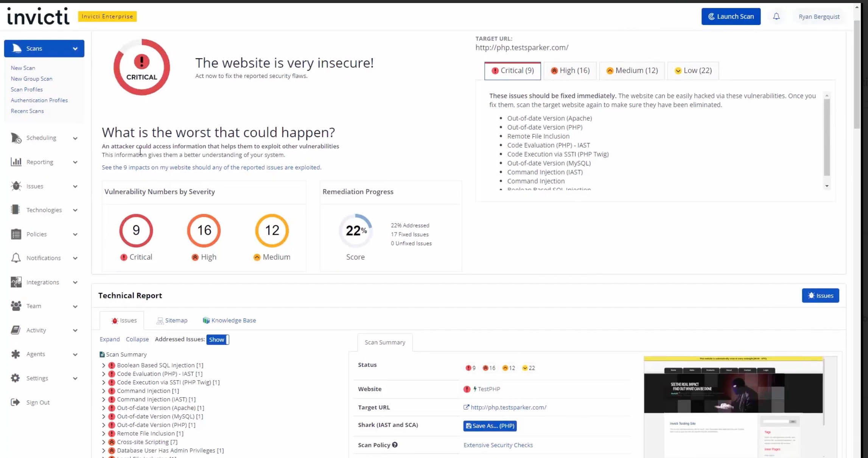Select the Technologies chip icon
Screen dimensions: 868x458
[16, 210]
